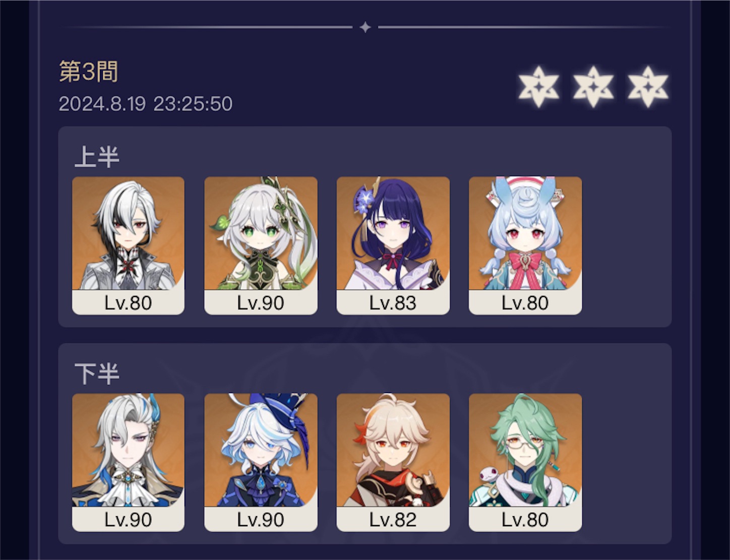Click the first star rating icon
The width and height of the screenshot is (730, 560).
pyautogui.click(x=538, y=87)
